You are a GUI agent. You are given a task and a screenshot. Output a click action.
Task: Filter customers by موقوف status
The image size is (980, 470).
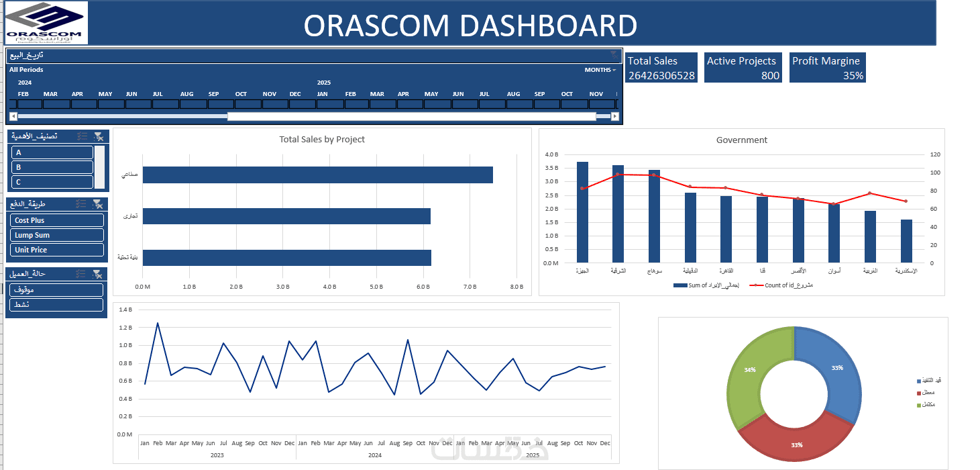pyautogui.click(x=58, y=290)
